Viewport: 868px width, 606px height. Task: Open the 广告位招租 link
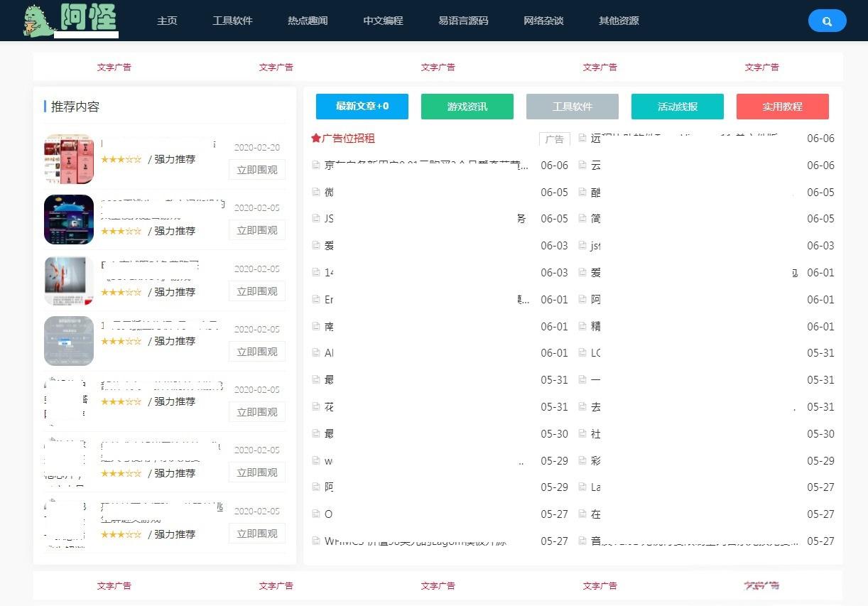pos(348,139)
